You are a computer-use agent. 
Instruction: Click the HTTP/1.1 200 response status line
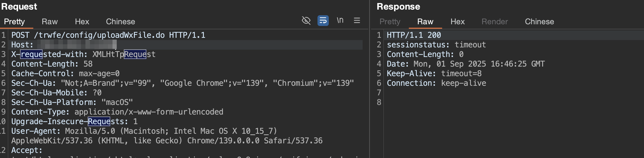pyautogui.click(x=414, y=35)
